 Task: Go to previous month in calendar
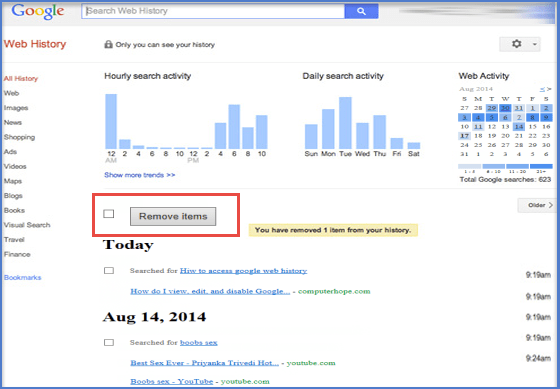click(542, 89)
